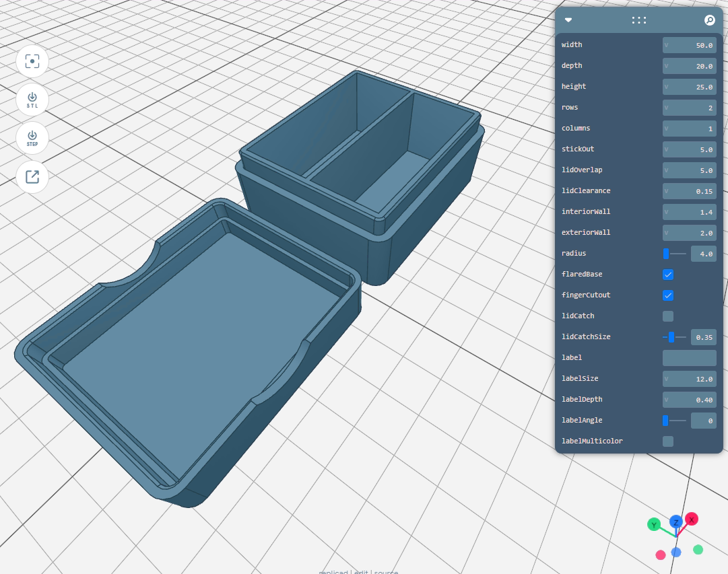This screenshot has width=728, height=574.
Task: Expand the stickOut value dropdown
Action: tap(667, 149)
